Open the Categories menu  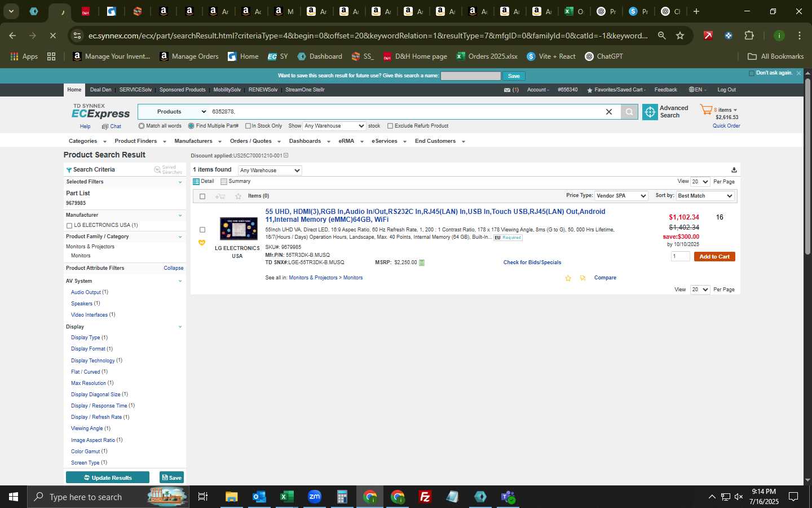tap(87, 141)
